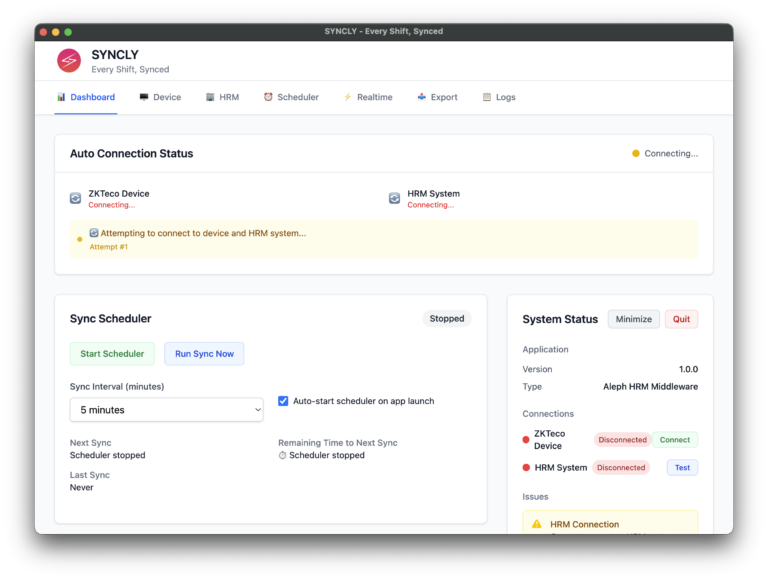Test the HRM System connection

coord(682,468)
